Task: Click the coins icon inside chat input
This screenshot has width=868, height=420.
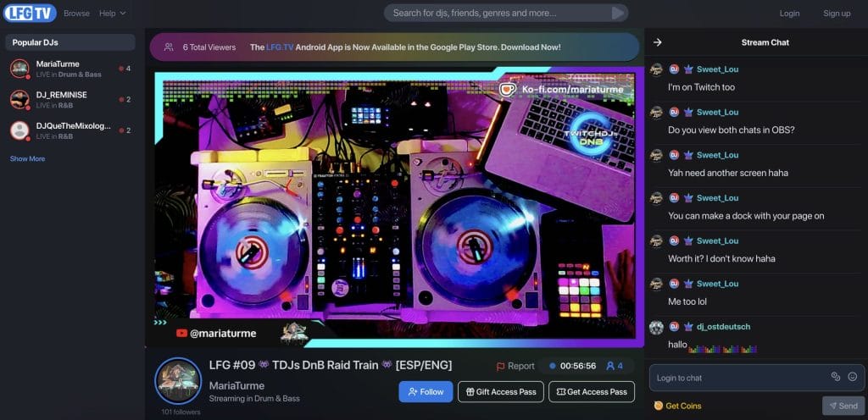Action: [x=835, y=377]
